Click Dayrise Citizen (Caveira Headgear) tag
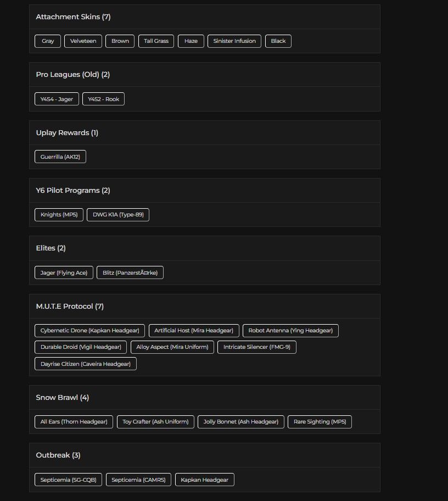The height and width of the screenshot is (501, 448). (x=86, y=364)
